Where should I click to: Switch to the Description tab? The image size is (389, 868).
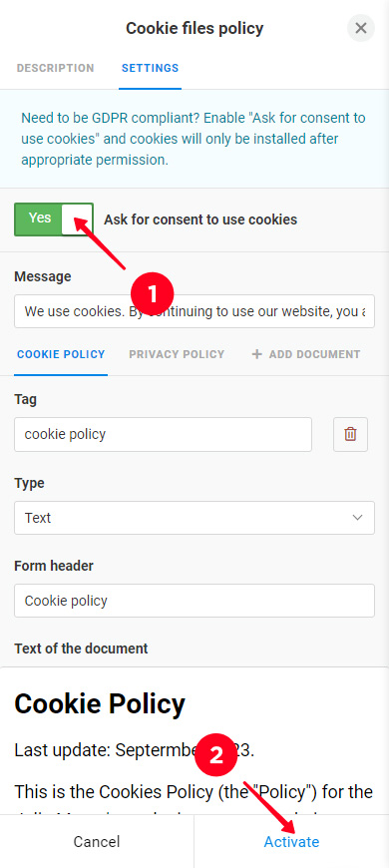(x=55, y=68)
